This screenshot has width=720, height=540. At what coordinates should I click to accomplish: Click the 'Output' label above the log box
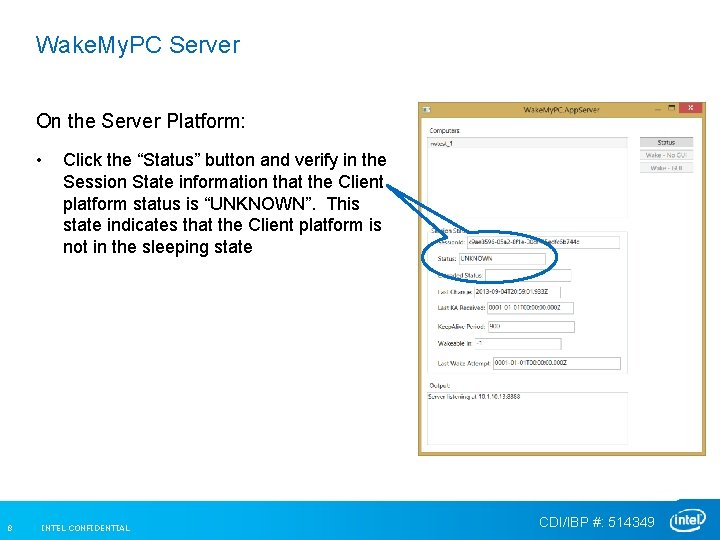(x=439, y=386)
